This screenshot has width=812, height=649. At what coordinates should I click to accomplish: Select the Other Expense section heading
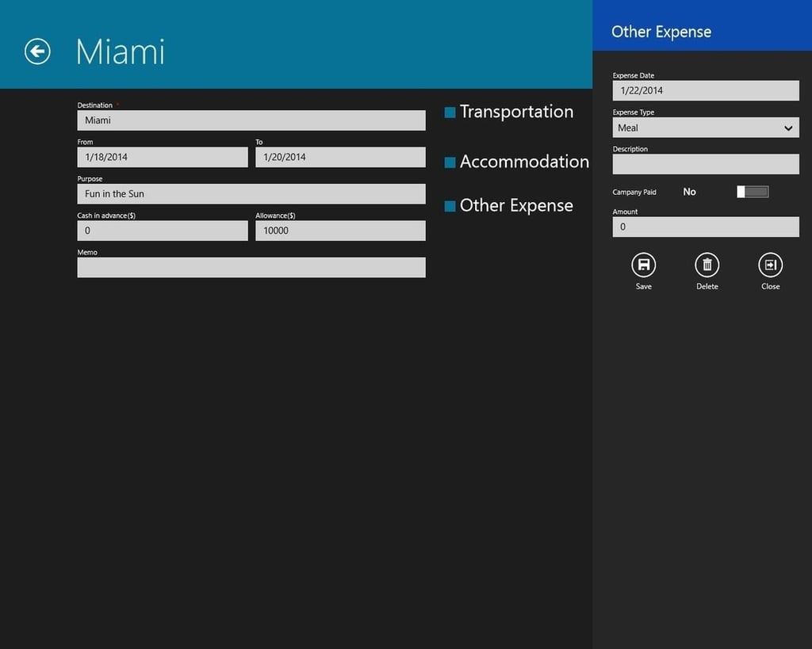click(x=516, y=205)
